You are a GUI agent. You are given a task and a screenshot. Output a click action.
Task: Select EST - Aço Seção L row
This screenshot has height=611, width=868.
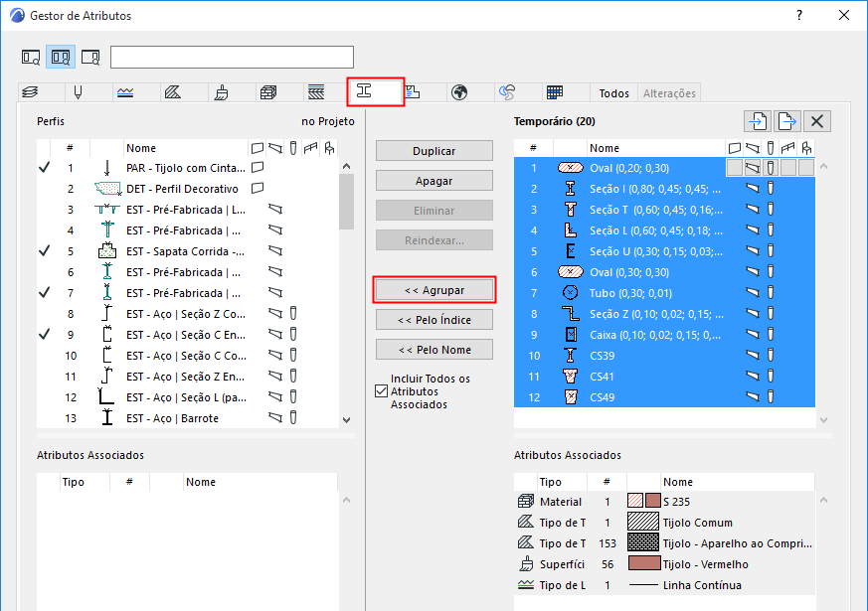188,397
